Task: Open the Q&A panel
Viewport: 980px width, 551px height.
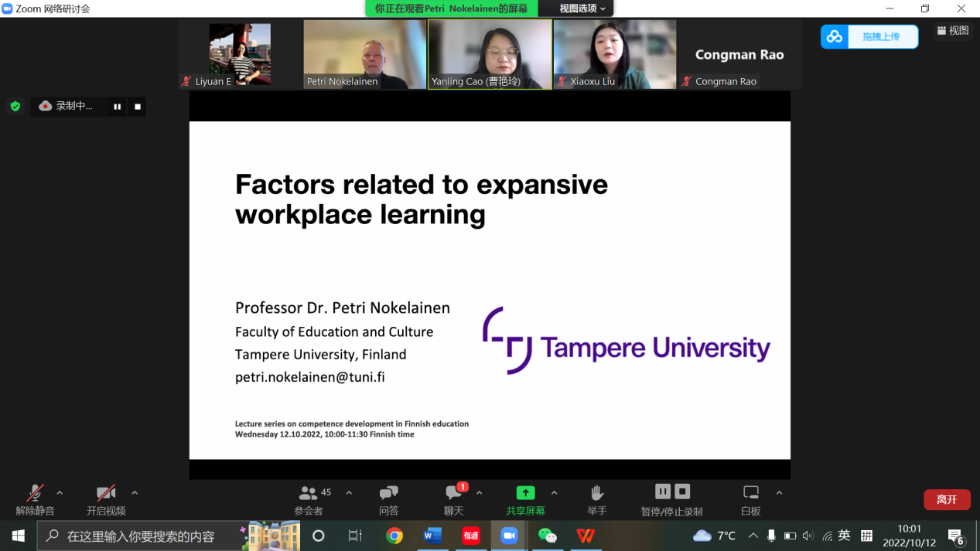Action: 388,499
